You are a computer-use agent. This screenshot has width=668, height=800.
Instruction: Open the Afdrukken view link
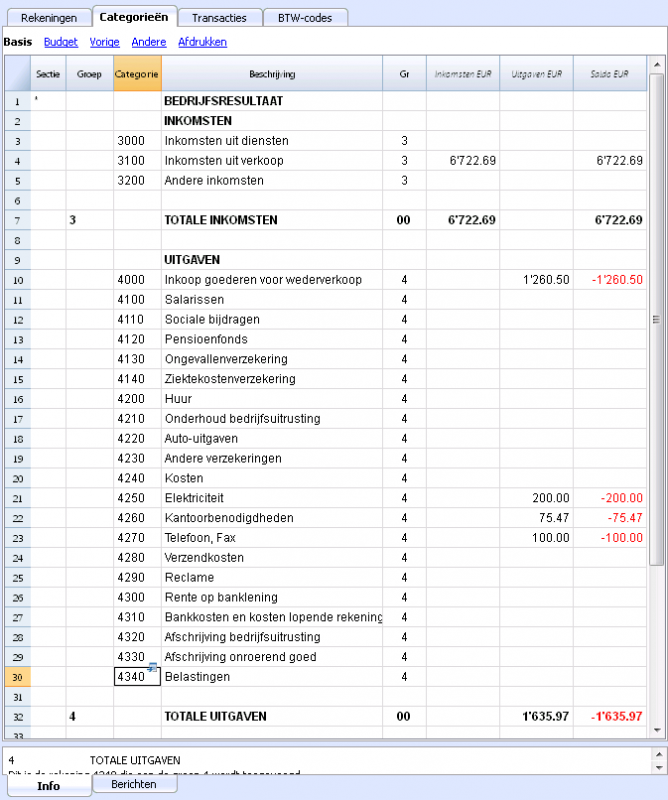point(203,42)
